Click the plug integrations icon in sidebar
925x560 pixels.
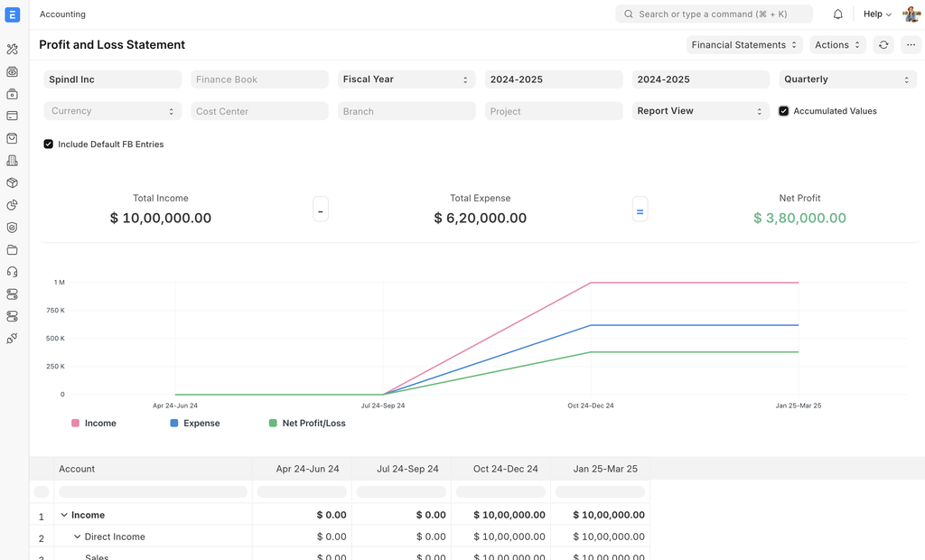coord(12,338)
